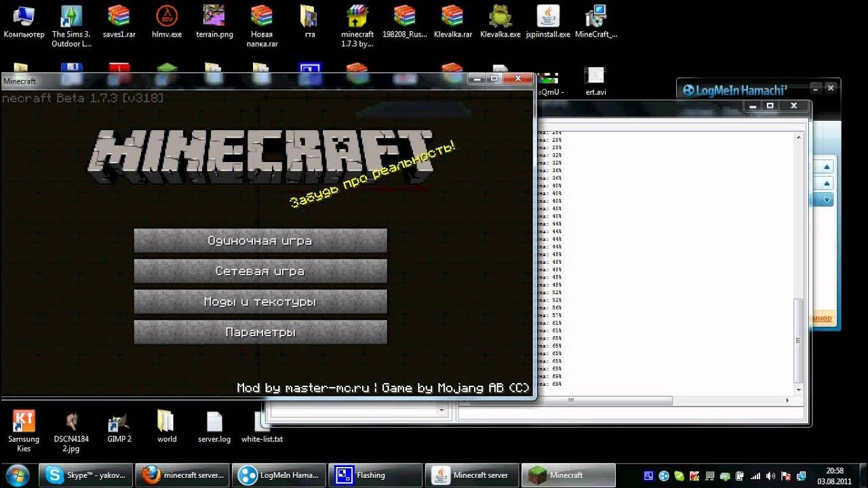Maximize the Minecraft server window
The width and height of the screenshot is (868, 488).
click(770, 106)
